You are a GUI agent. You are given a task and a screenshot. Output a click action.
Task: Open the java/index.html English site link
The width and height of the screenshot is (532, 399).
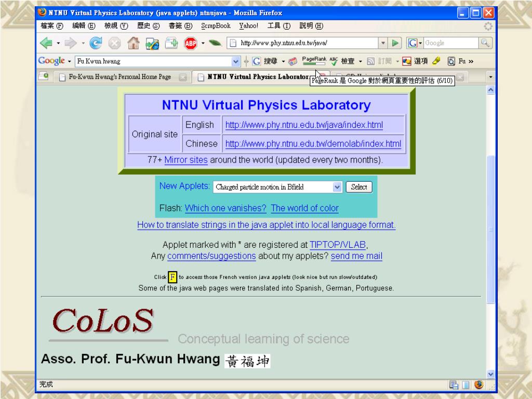pyautogui.click(x=304, y=125)
